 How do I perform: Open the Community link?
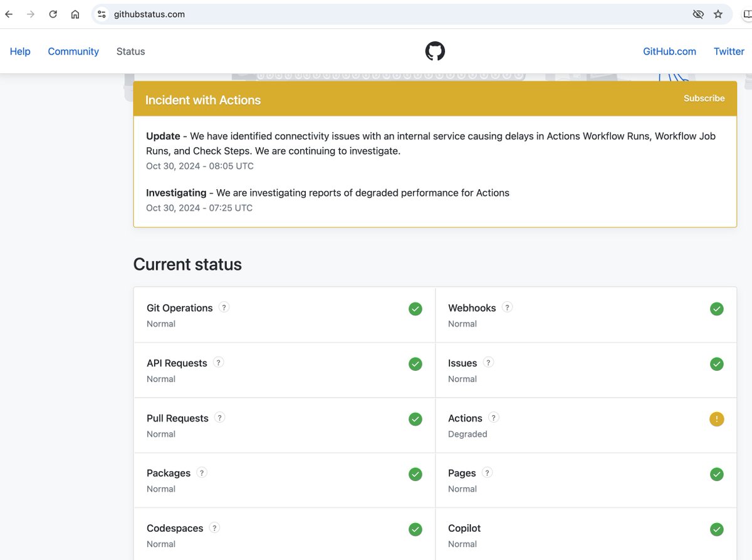73,51
